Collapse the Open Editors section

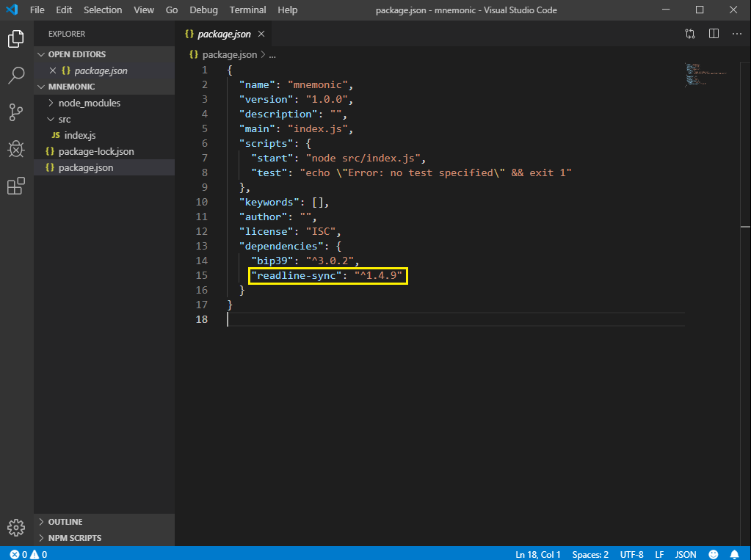coord(41,54)
